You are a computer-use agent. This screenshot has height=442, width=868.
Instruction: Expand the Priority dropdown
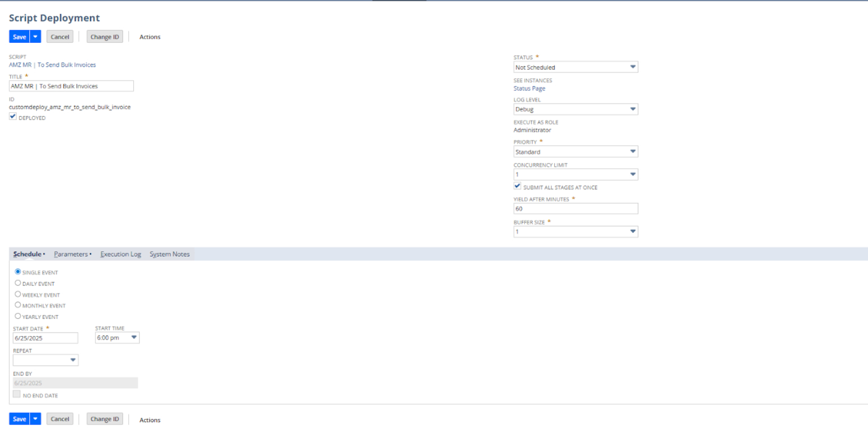575,152
